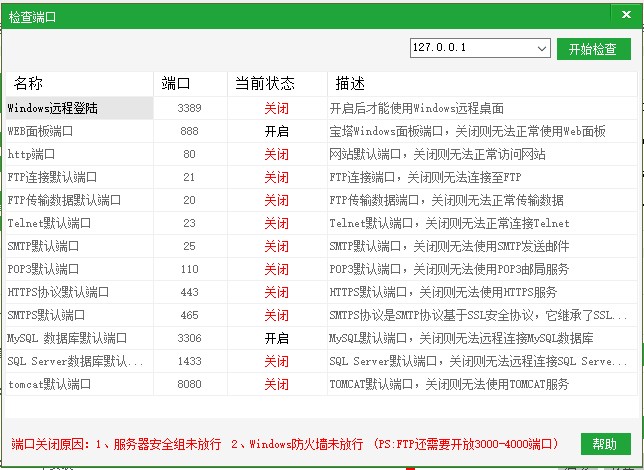Select the FTP传输数据默认端口 row name
The width and height of the screenshot is (644, 470).
pyautogui.click(x=64, y=200)
